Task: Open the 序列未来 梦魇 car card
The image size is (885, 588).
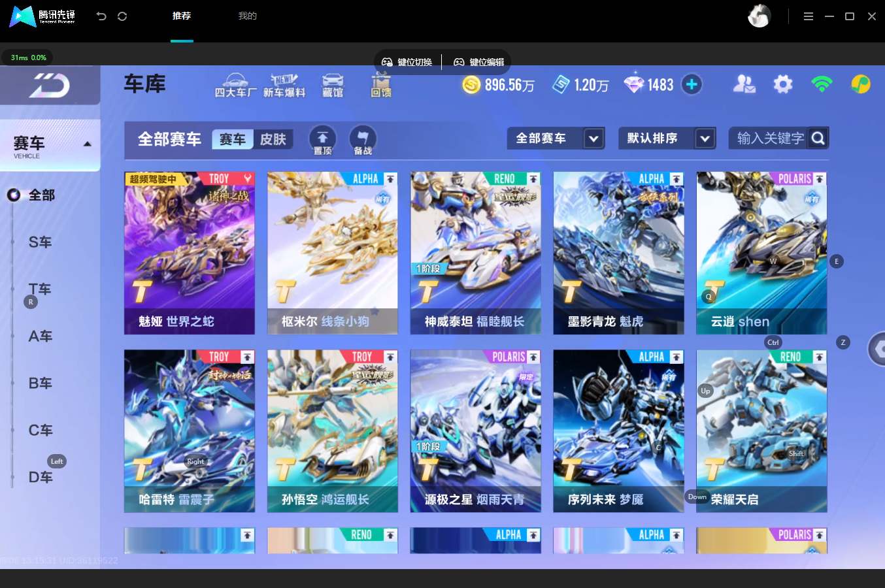Action: [x=619, y=431]
